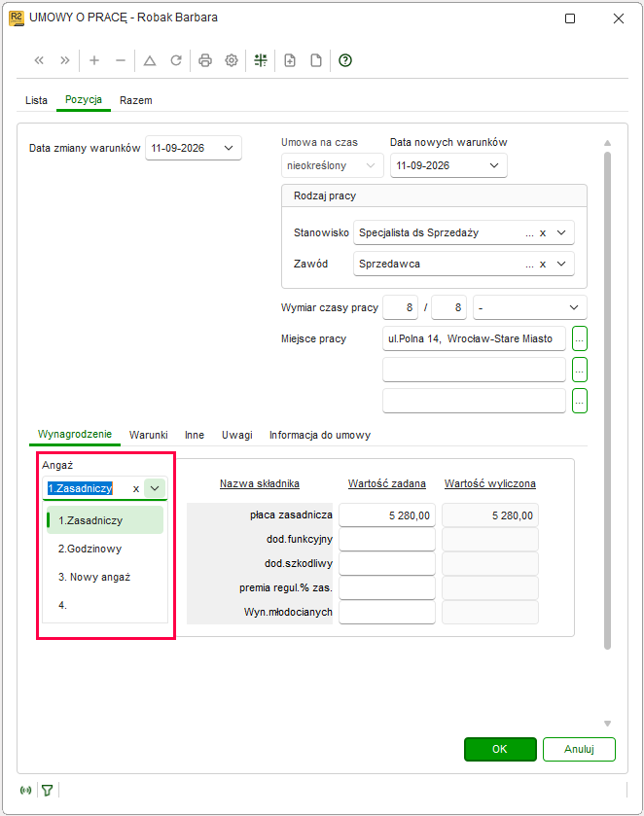The width and height of the screenshot is (644, 816).
Task: Expand the Data zmiany warunków date dropdown
Action: coord(229,148)
